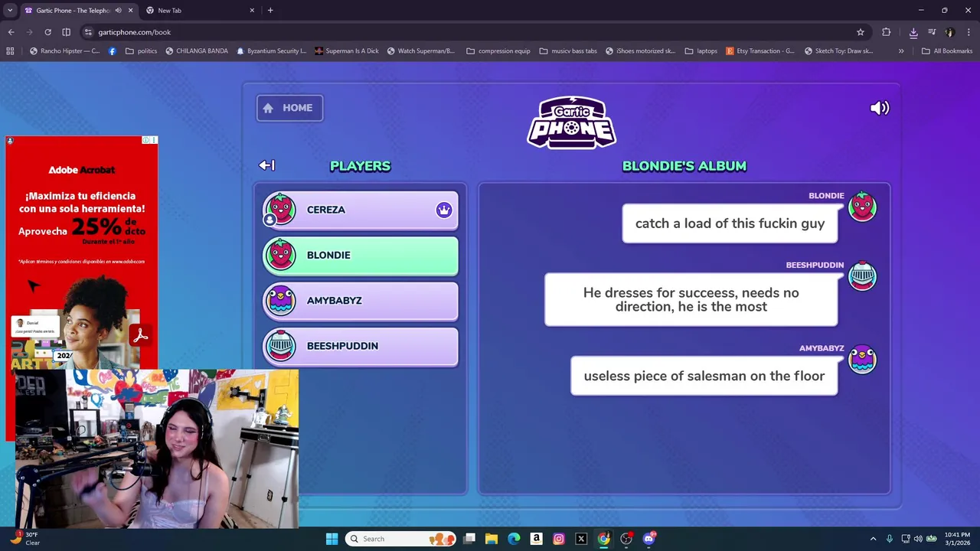Viewport: 980px width, 551px height.
Task: Open the Chrome three-dot menu
Action: 969,32
